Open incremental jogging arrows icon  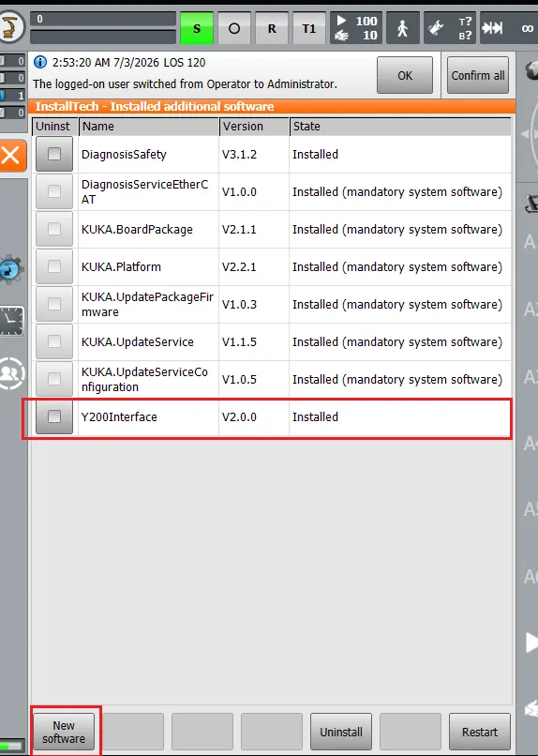[493, 28]
